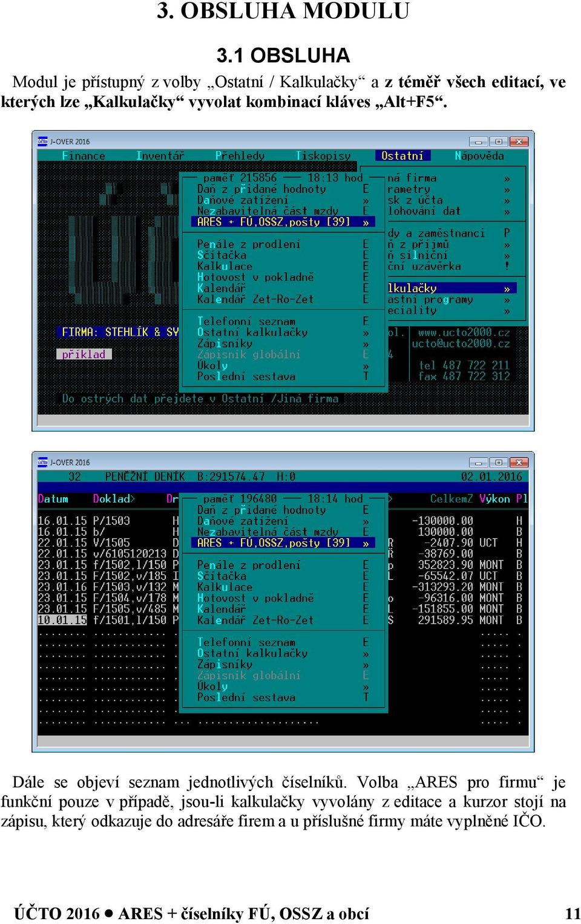
Task: Select 'eciality' in Ostatní menu
Action: coord(412,310)
